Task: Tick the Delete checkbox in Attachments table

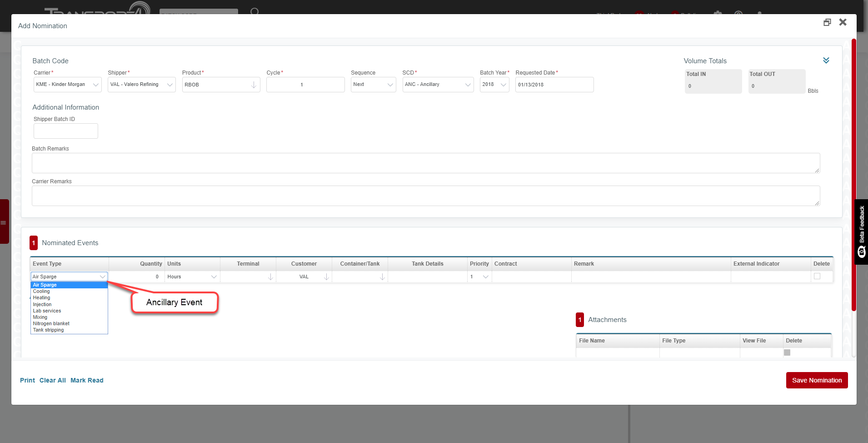Action: tap(787, 352)
